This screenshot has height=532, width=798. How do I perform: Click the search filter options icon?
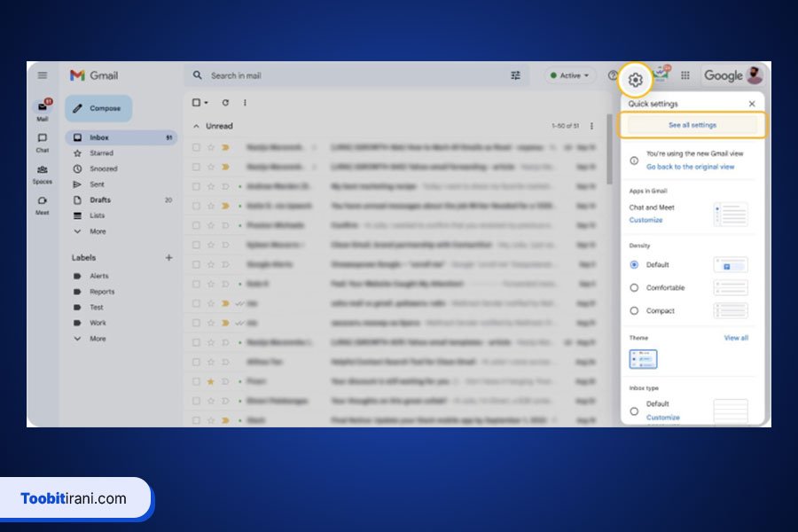click(515, 76)
